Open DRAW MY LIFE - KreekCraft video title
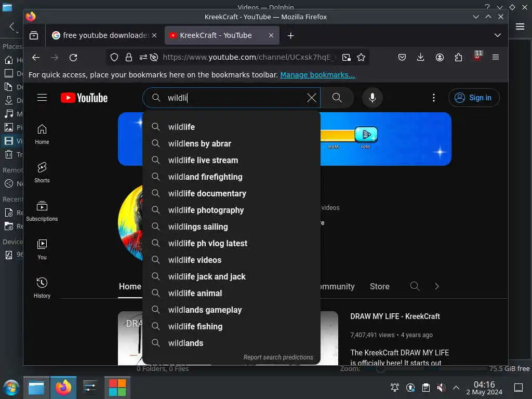The height and width of the screenshot is (399, 532). point(395,316)
